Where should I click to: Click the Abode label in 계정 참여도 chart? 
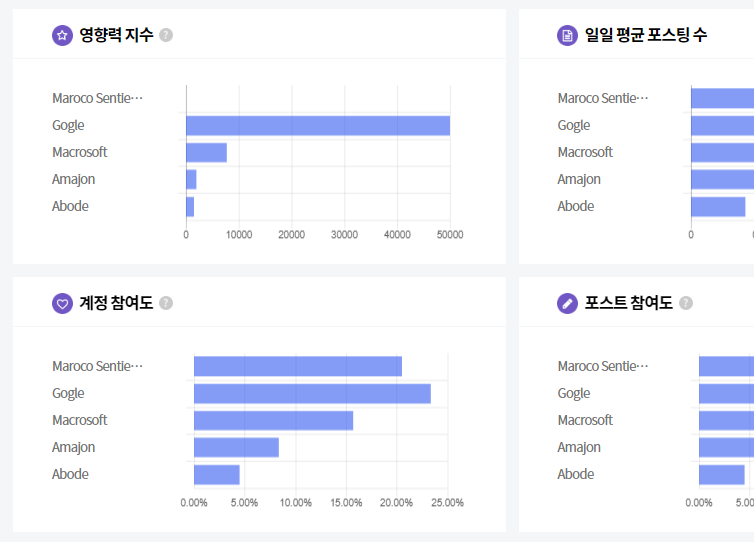70,474
